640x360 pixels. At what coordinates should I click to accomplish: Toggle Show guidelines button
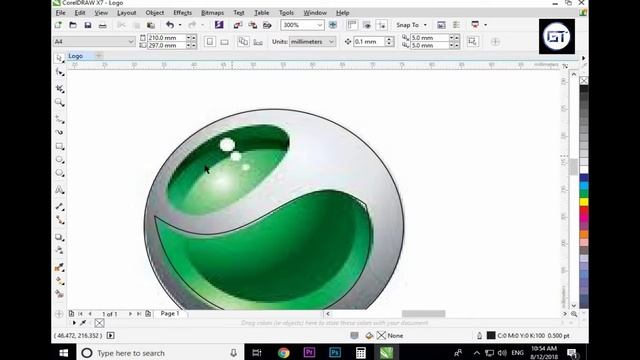(x=382, y=25)
